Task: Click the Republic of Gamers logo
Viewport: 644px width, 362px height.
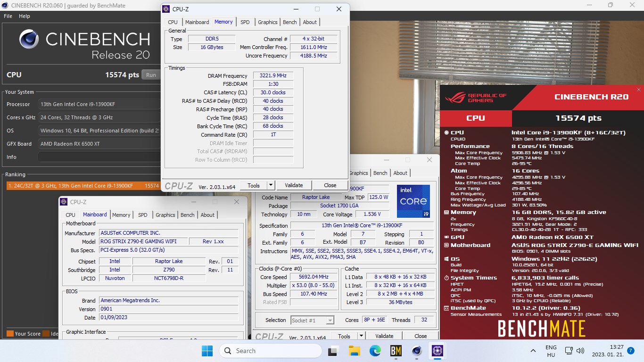Action: click(476, 98)
